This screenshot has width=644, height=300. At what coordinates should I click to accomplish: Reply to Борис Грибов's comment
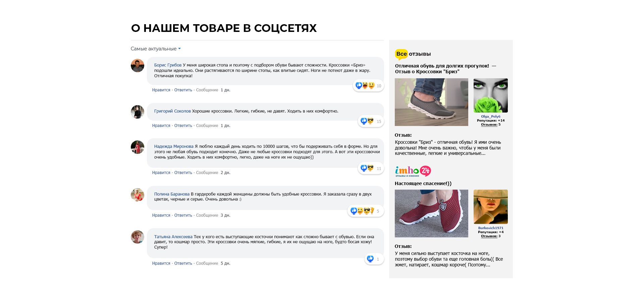(x=183, y=90)
